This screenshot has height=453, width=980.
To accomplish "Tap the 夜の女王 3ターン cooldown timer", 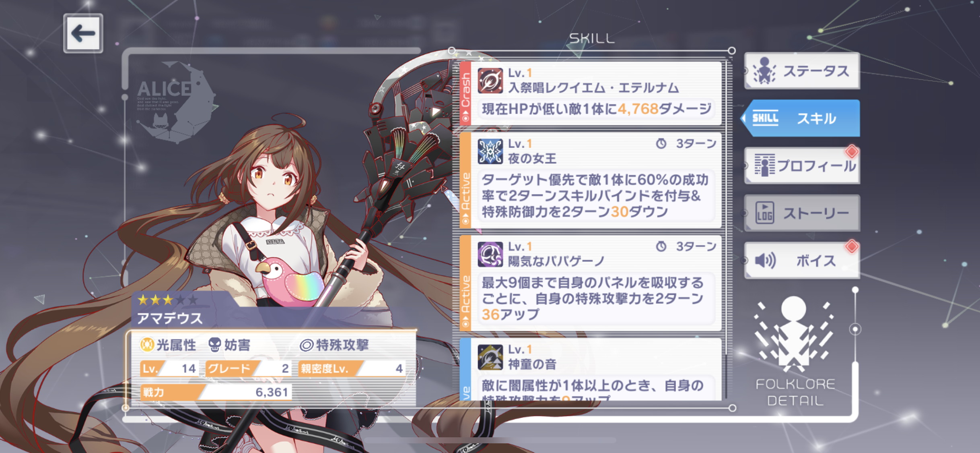I will point(686,143).
